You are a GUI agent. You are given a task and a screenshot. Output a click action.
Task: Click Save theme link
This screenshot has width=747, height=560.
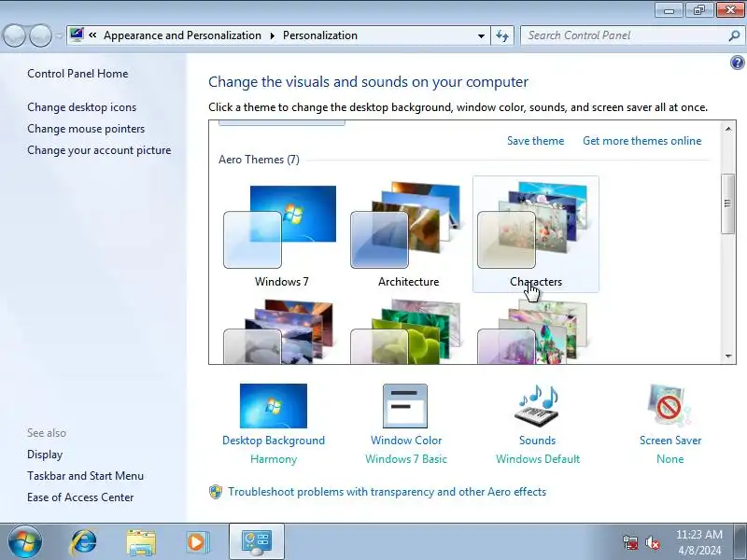(535, 141)
